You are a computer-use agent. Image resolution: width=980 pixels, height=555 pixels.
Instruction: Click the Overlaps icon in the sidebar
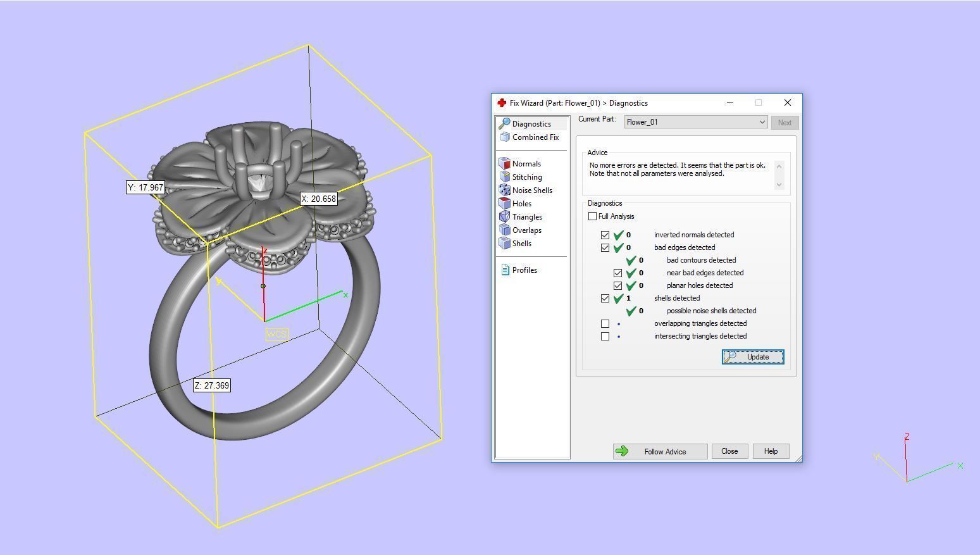pyautogui.click(x=504, y=230)
